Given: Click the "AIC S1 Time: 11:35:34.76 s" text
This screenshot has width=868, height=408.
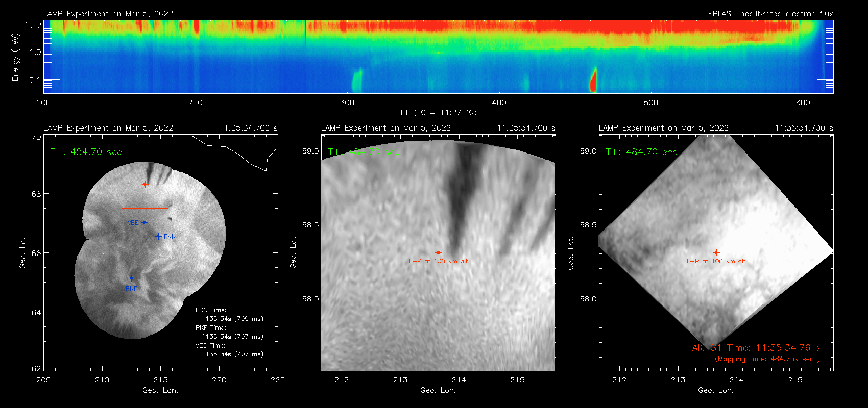Looking at the screenshot, I should (x=756, y=348).
